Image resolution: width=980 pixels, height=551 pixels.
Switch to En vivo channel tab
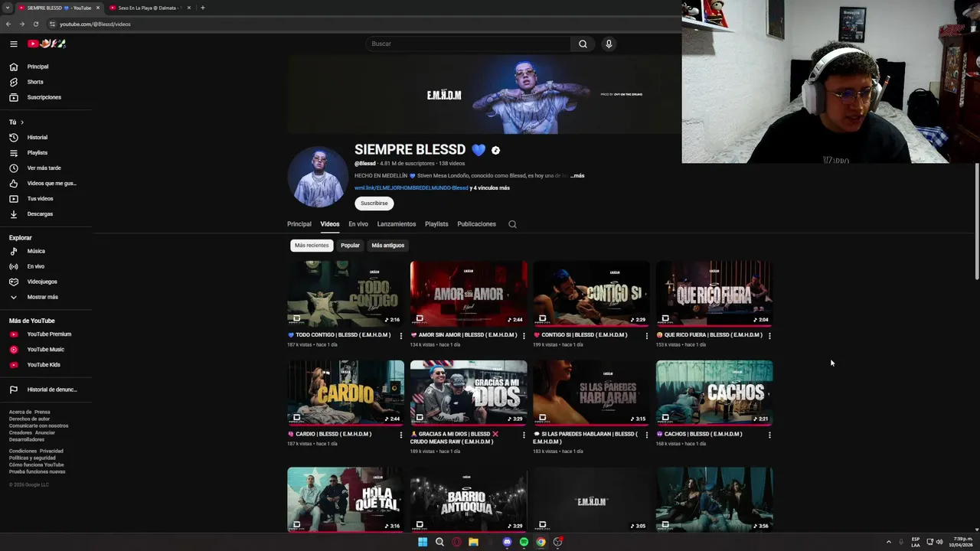358,224
